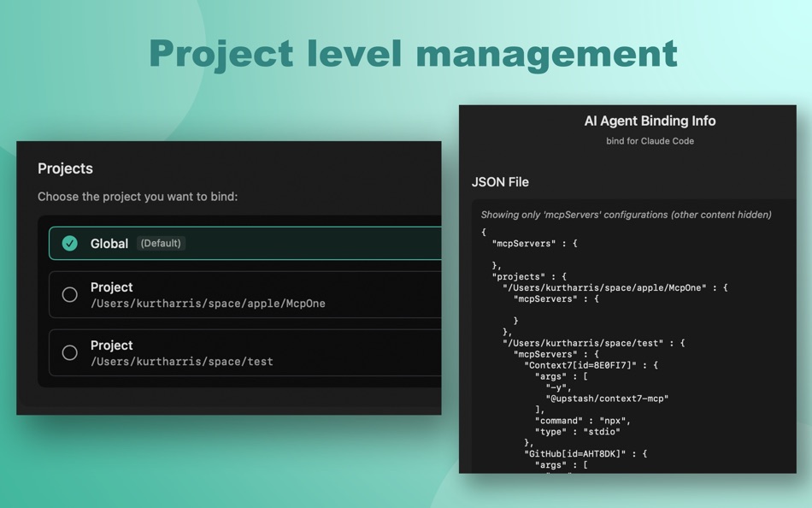Select the Global (Default) radio option
The image size is (812, 508).
coord(69,243)
